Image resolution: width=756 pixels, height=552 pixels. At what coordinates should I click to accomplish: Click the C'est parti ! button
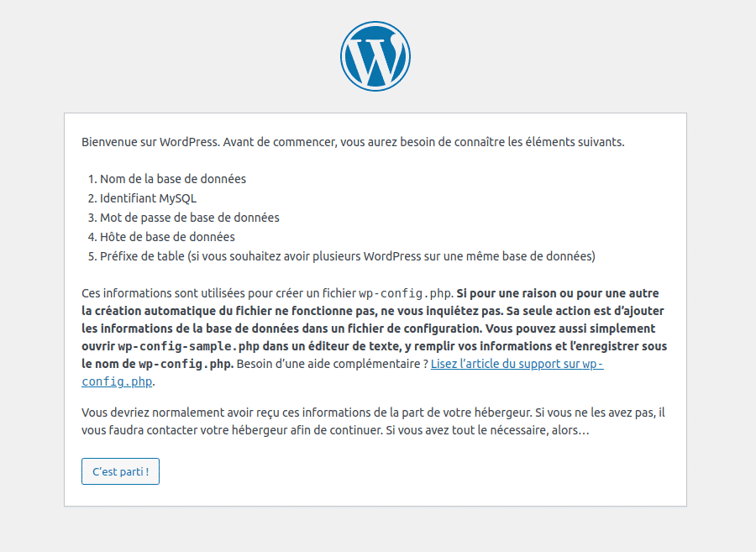point(120,471)
